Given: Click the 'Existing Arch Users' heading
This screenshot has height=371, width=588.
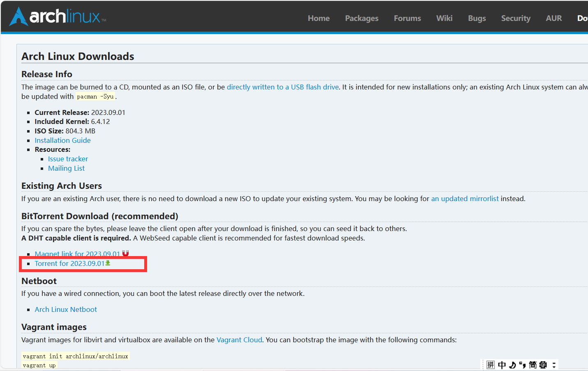Looking at the screenshot, I should point(62,186).
